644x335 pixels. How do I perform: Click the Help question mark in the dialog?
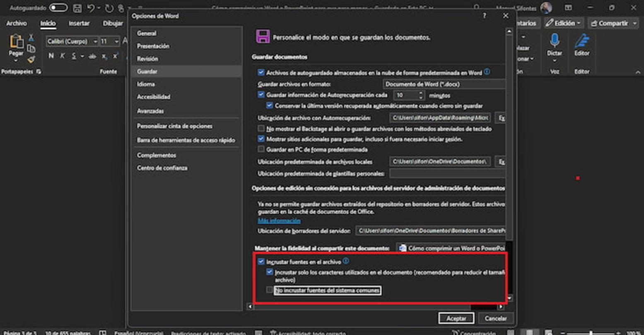pos(484,16)
